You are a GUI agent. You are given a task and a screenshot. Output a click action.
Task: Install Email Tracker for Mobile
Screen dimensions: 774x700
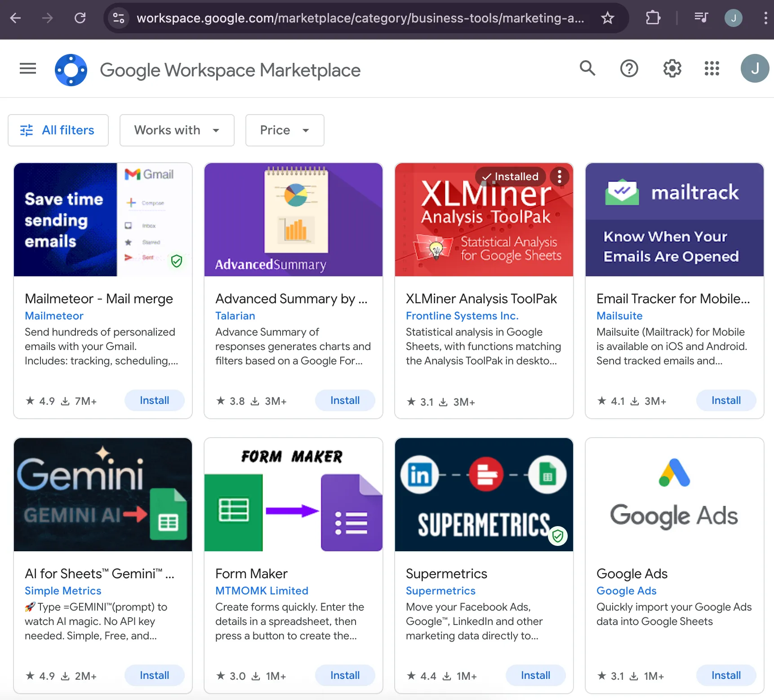725,400
